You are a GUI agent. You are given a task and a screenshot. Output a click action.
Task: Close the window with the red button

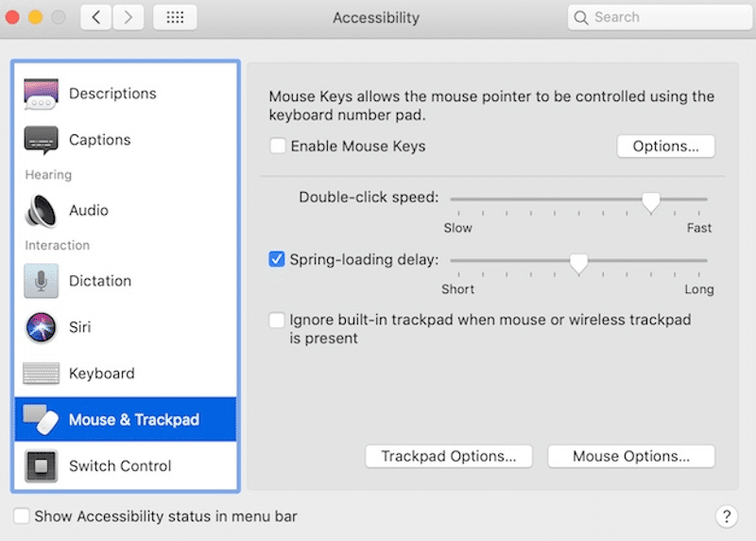[x=12, y=17]
